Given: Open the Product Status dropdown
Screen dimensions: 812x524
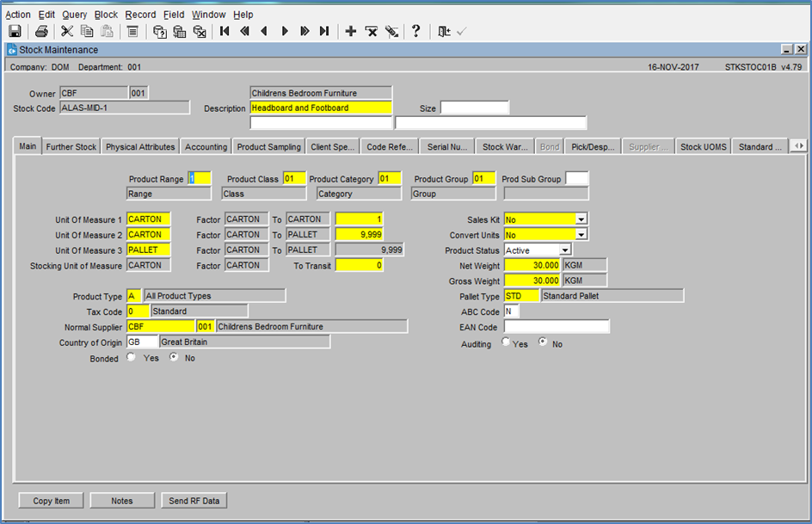Looking at the screenshot, I should click(x=565, y=250).
